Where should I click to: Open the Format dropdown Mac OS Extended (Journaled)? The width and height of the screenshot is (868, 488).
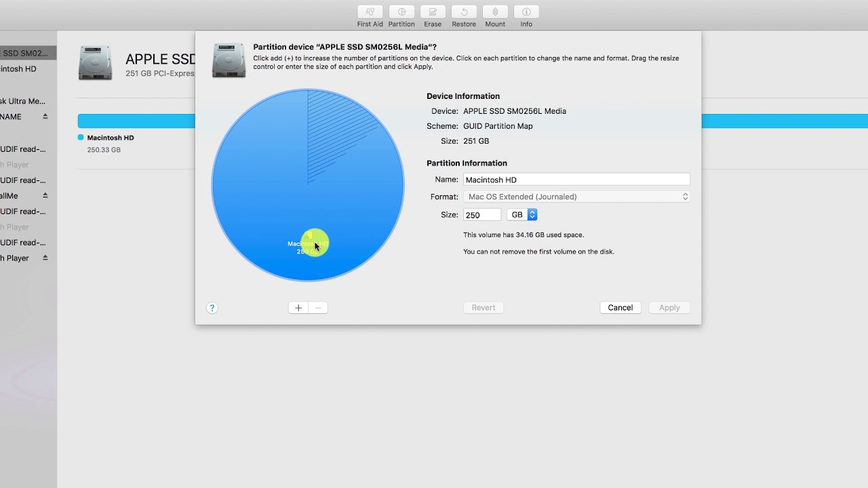pos(576,197)
